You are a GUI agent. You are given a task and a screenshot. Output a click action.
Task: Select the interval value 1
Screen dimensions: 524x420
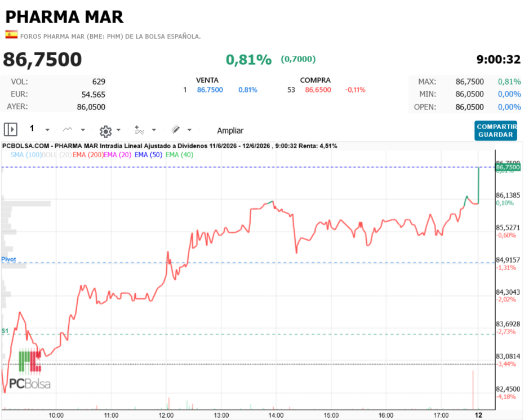point(32,129)
